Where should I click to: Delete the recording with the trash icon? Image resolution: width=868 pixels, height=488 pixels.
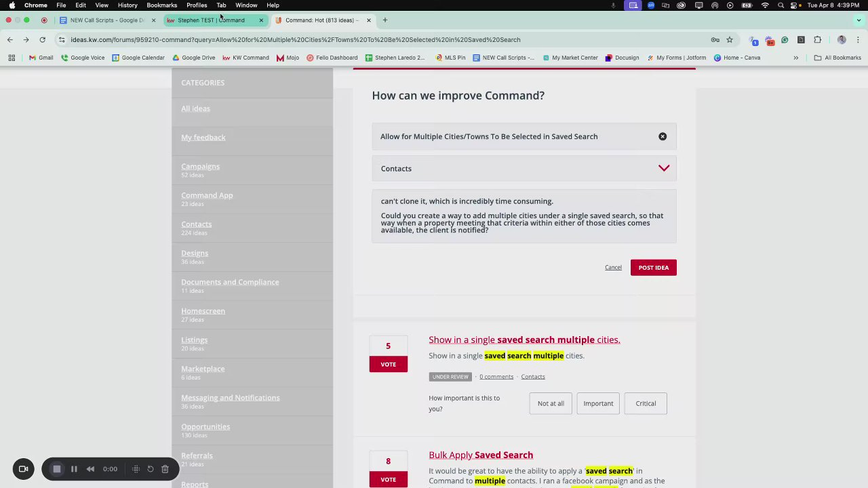pos(165,469)
